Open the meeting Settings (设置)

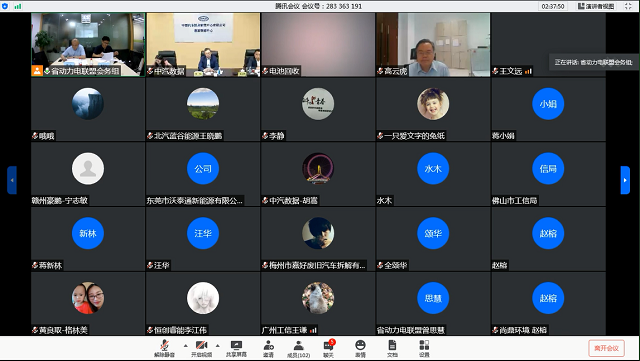click(424, 348)
